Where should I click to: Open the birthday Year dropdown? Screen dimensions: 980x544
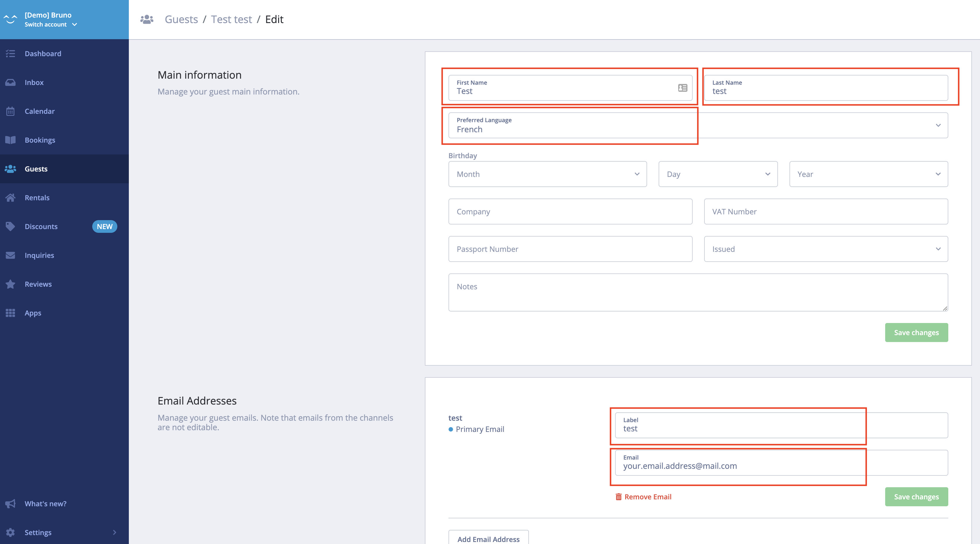pos(868,174)
